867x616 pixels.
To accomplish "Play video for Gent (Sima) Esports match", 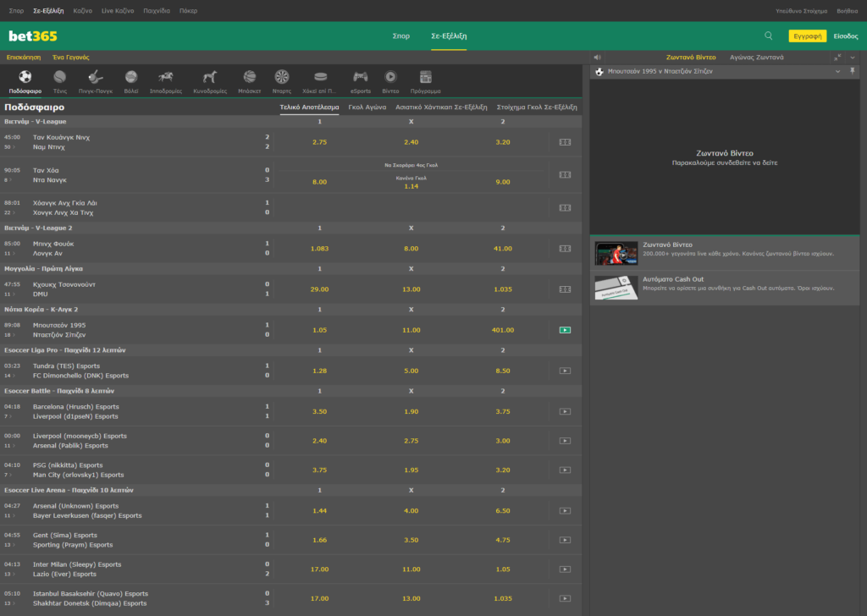I will (x=565, y=540).
